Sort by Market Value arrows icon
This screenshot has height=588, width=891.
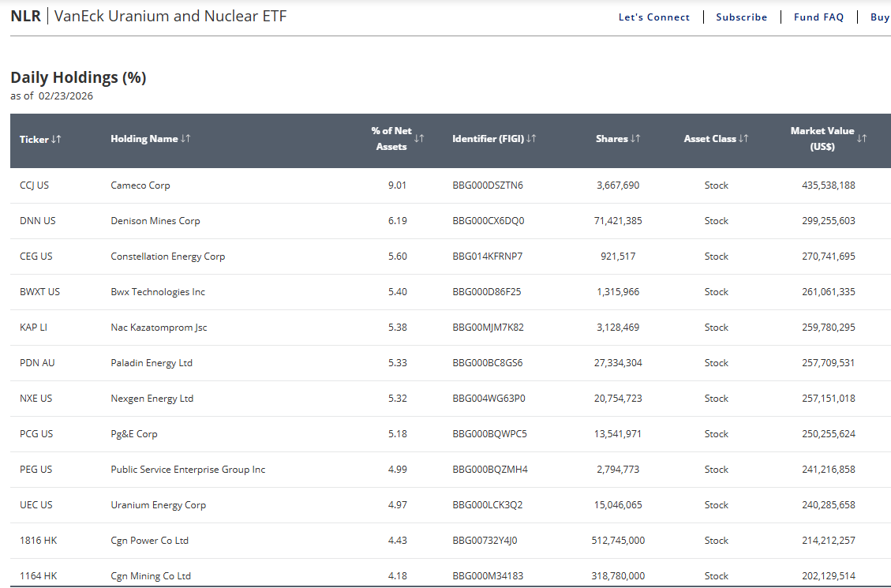coord(862,139)
